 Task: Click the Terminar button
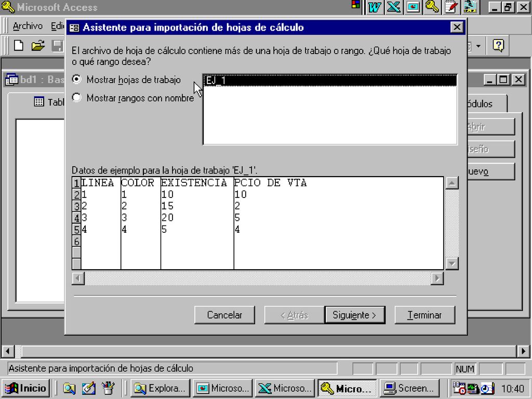coord(424,315)
